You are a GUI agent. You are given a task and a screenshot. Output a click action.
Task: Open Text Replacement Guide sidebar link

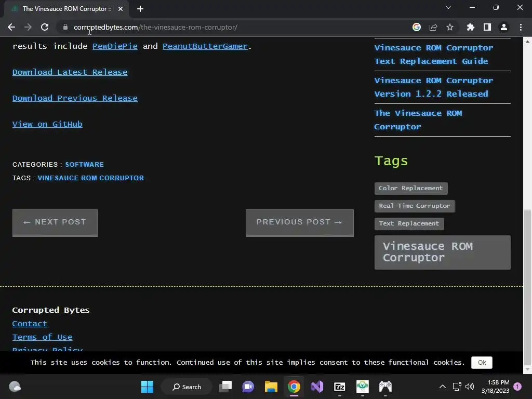[434, 55]
